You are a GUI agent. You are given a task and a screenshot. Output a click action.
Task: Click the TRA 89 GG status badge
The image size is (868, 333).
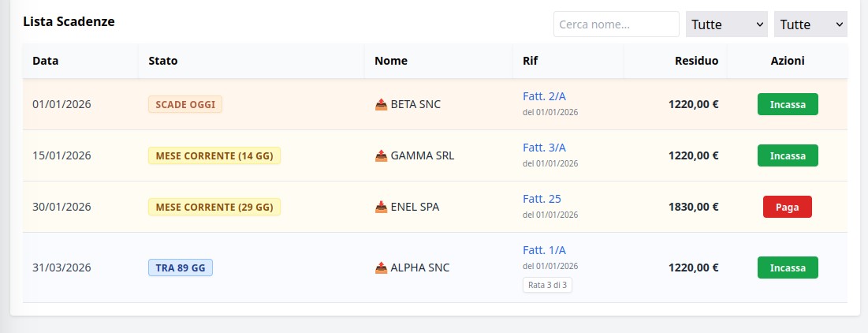coord(181,268)
